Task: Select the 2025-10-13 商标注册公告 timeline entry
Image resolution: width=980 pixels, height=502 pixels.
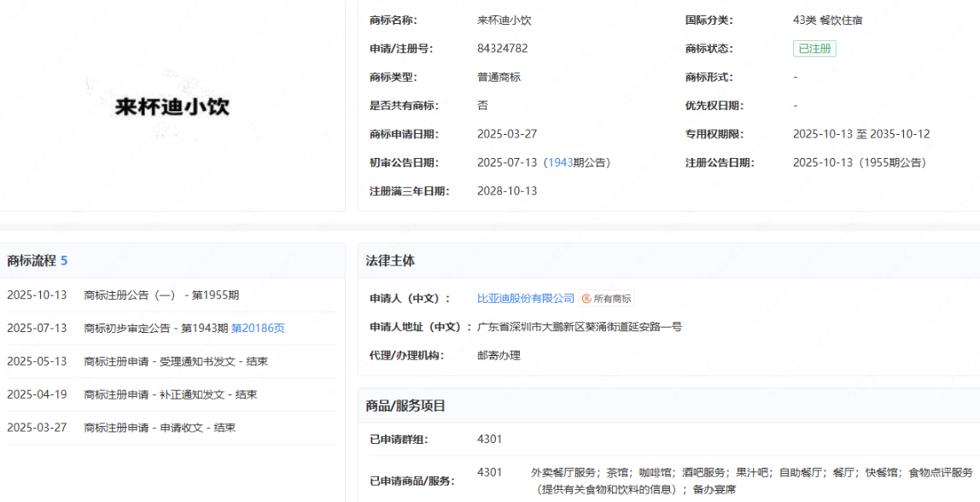Action: [161, 295]
